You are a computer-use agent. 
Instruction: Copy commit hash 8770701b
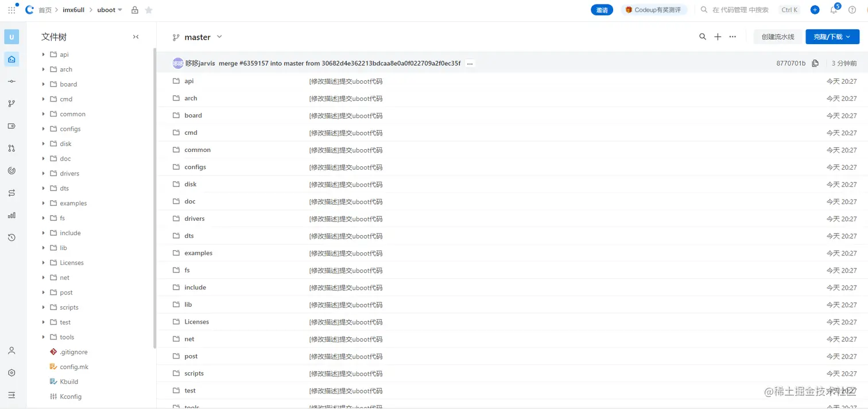click(x=815, y=63)
